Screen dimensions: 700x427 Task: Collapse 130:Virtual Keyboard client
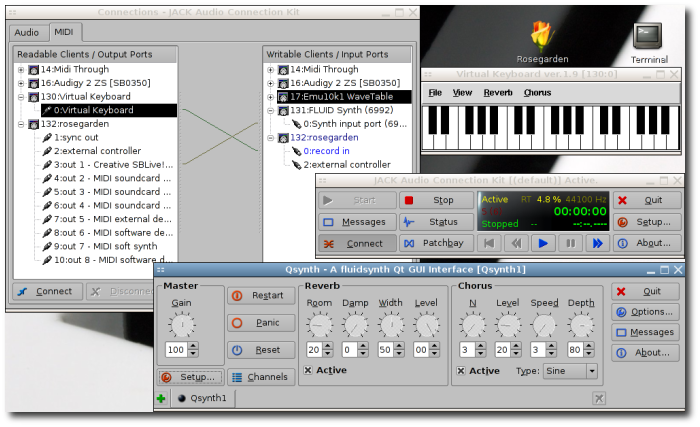pos(21,96)
